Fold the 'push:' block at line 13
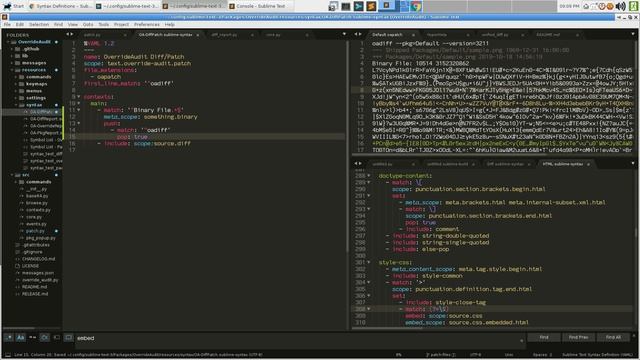The height and width of the screenshot is (360, 640). click(79, 123)
